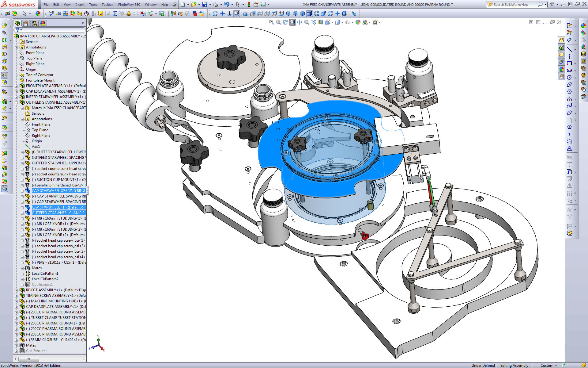Toggle Hide/Show Items glasses icon
Viewport: 588px width, 368px height.
[348, 22]
